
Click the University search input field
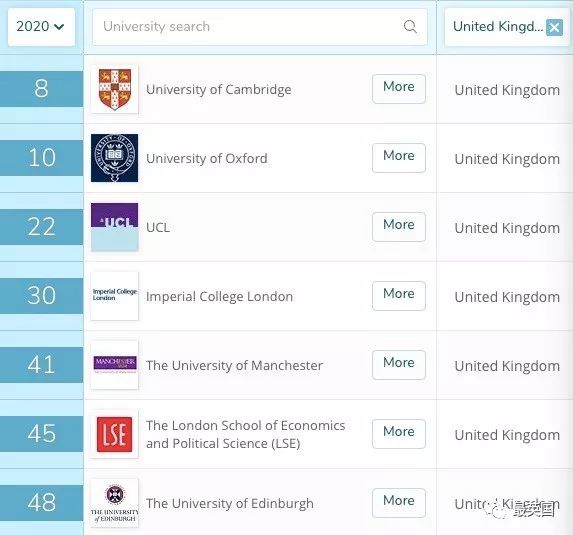pyautogui.click(x=260, y=27)
